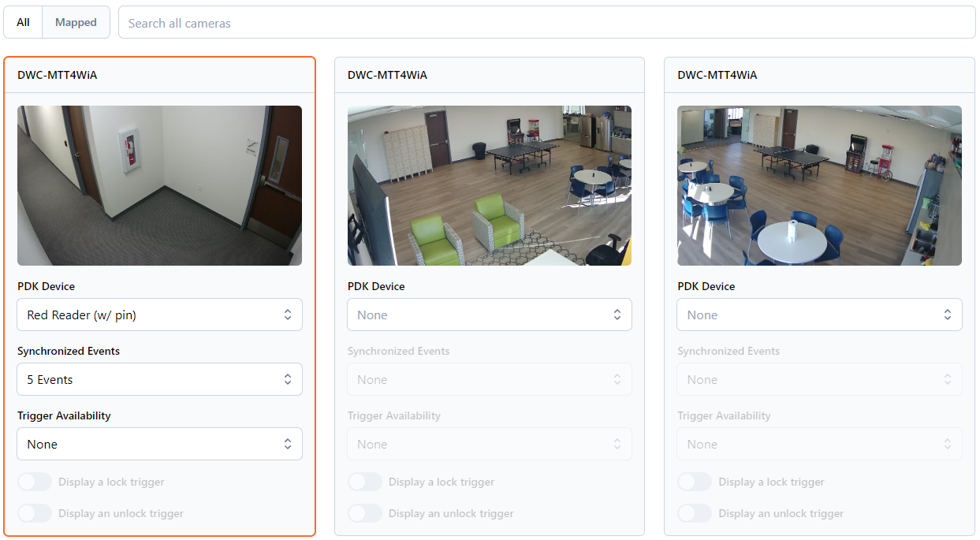Open the hallway camera thumbnail
Image resolution: width=980 pixels, height=540 pixels.
click(x=159, y=185)
